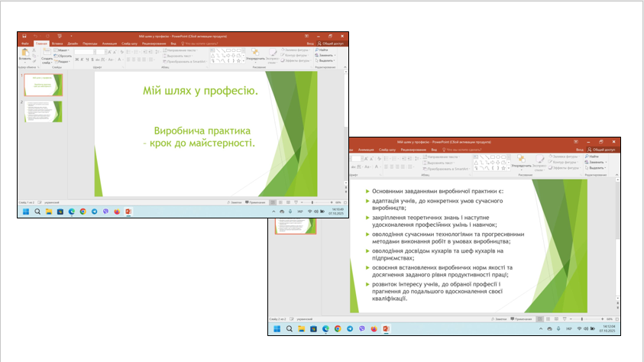
Task: Click Telegram icon in the title-slide window taskbar
Action: [95, 212]
